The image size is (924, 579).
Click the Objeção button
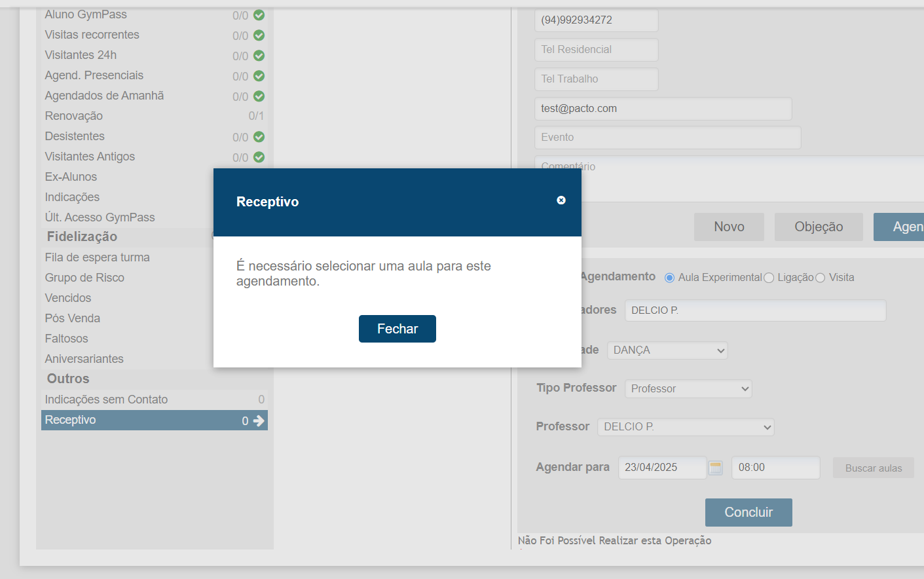[x=818, y=227]
